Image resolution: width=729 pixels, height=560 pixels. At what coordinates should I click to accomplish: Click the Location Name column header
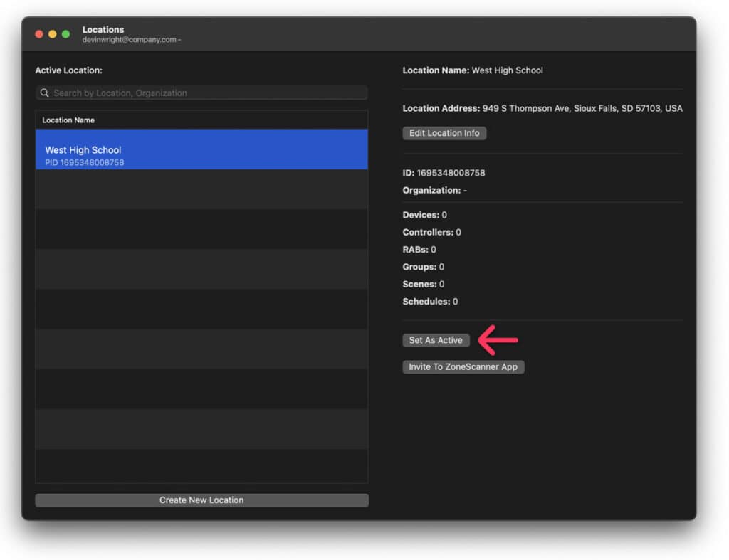[68, 120]
